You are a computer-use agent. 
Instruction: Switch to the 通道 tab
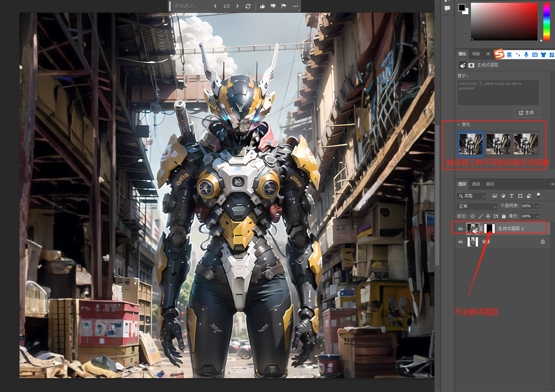tap(476, 184)
